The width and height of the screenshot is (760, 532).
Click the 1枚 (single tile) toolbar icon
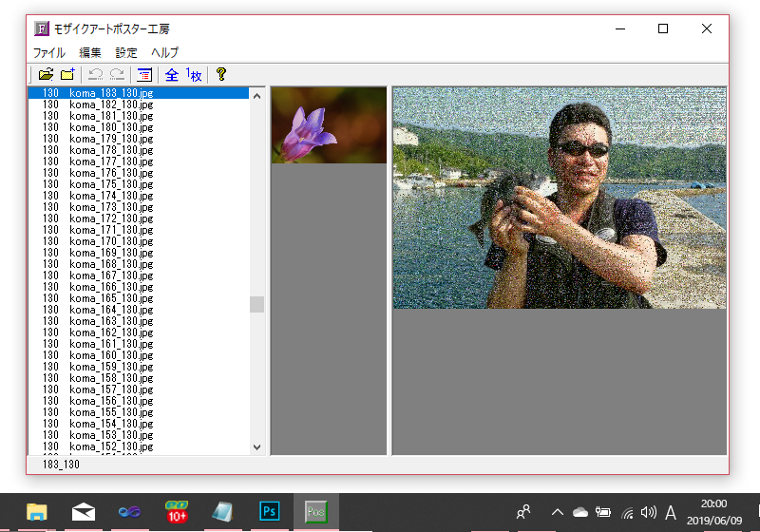pos(194,74)
